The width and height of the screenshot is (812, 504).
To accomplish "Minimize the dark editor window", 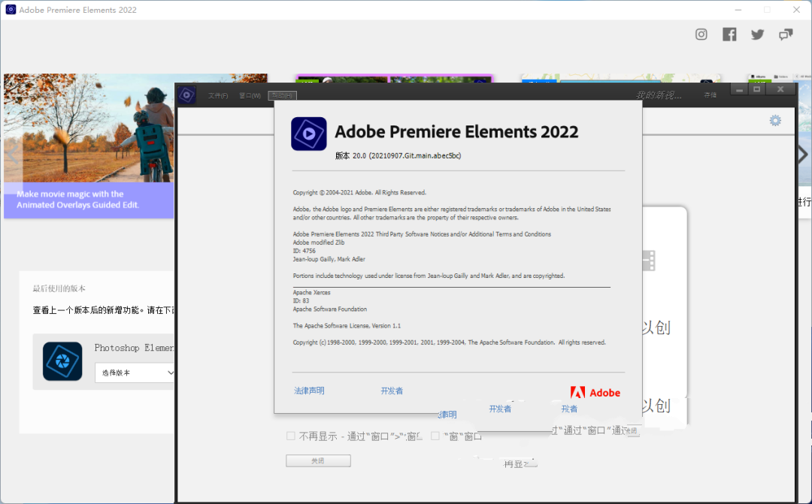I will (x=739, y=89).
